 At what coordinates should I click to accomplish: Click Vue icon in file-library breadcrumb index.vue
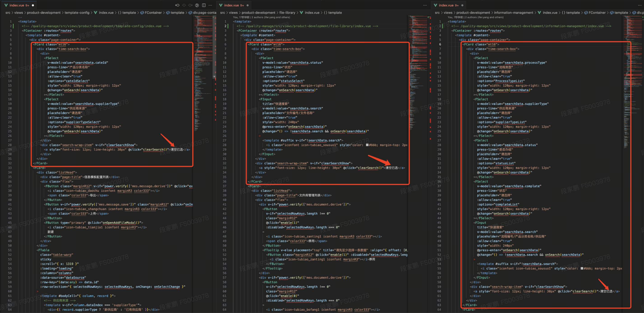(301, 12)
